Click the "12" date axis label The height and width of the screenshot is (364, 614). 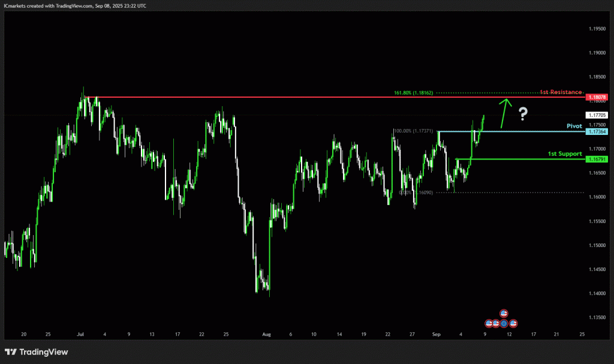509,334
